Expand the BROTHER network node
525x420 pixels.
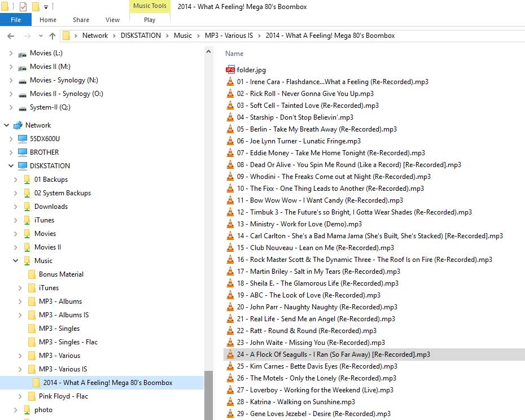tap(11, 152)
